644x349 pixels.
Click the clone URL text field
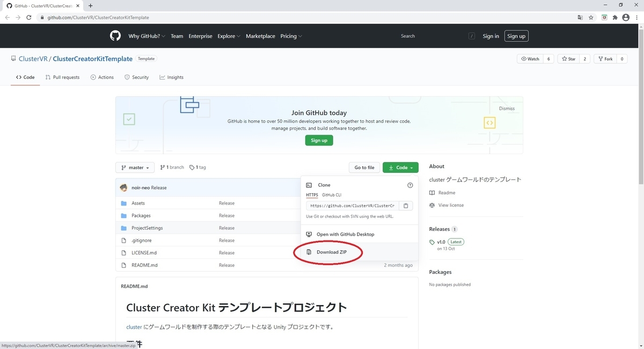click(x=353, y=206)
